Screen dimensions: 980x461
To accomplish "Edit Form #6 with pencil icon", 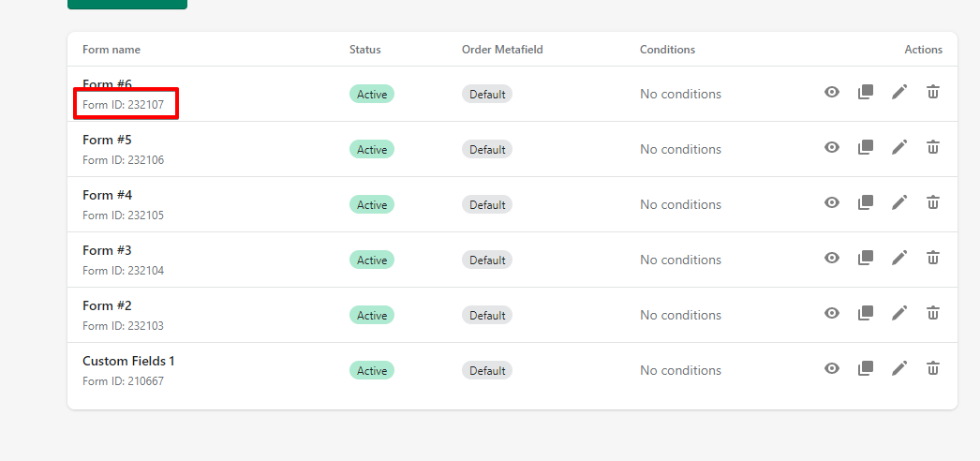I will [x=898, y=93].
